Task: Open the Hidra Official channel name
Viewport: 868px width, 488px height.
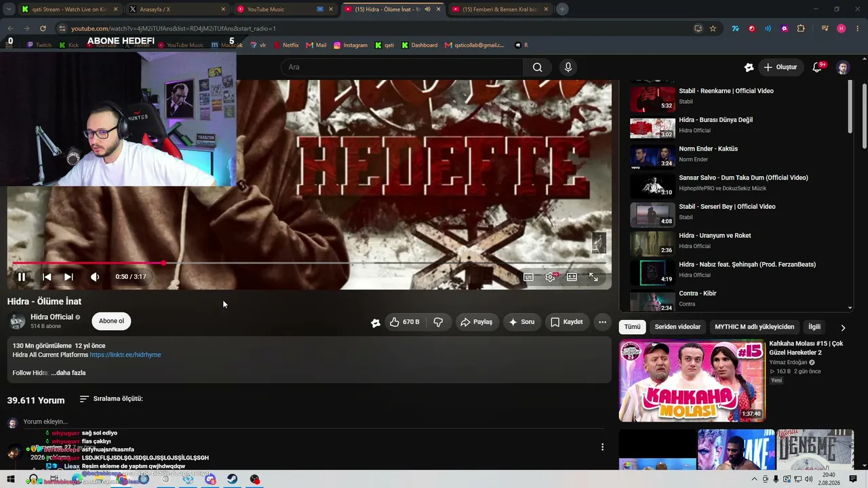Action: click(52, 317)
